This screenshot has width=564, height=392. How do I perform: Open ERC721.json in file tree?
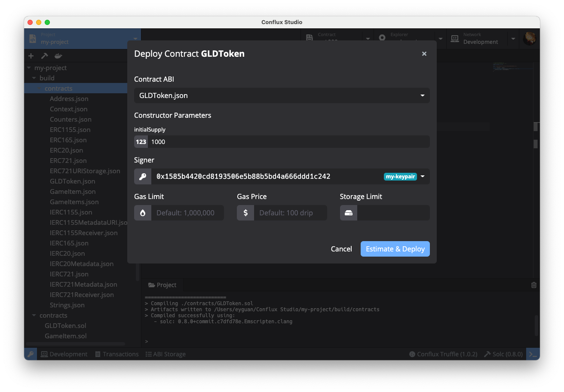point(68,161)
